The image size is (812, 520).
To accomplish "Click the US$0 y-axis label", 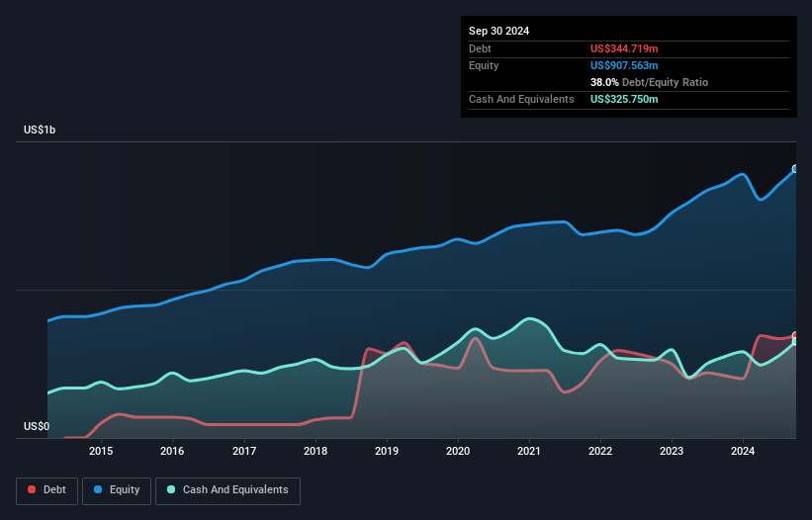I will point(37,426).
